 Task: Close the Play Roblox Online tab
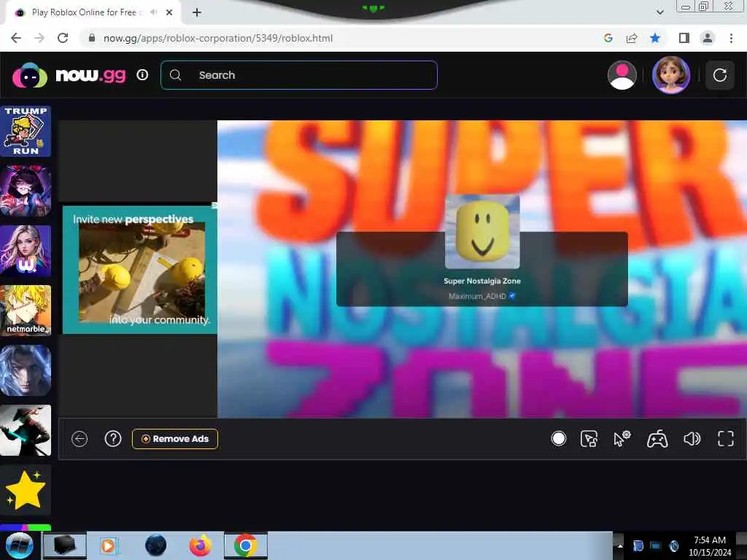pos(169,12)
